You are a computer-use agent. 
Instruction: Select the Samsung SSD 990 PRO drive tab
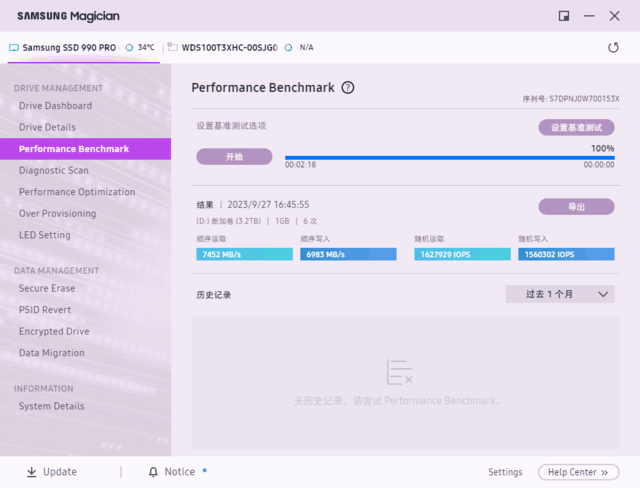[x=65, y=48]
